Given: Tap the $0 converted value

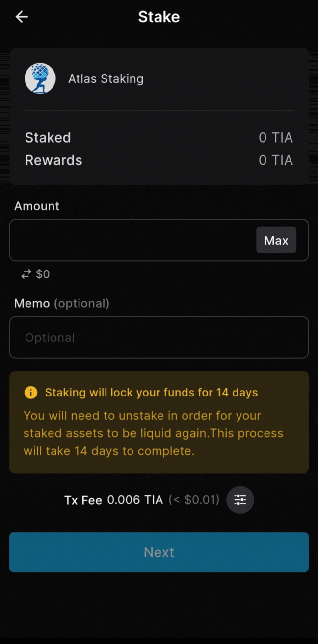Looking at the screenshot, I should [43, 274].
